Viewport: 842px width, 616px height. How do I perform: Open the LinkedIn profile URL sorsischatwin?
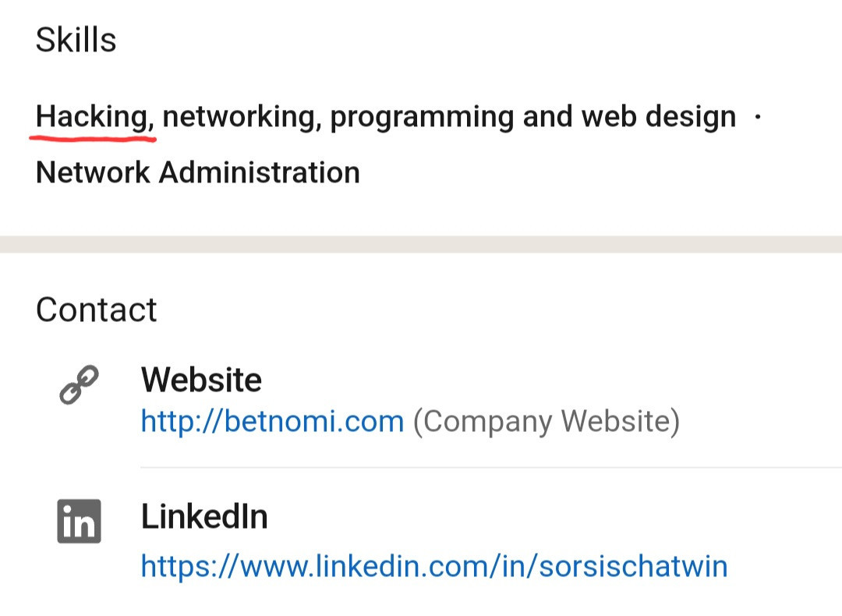[x=434, y=566]
